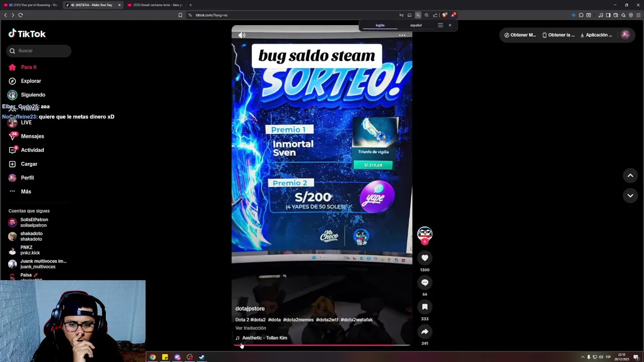Viewport: 644px width, 362px height.
Task: Expand the Más menu
Action: pos(20,192)
